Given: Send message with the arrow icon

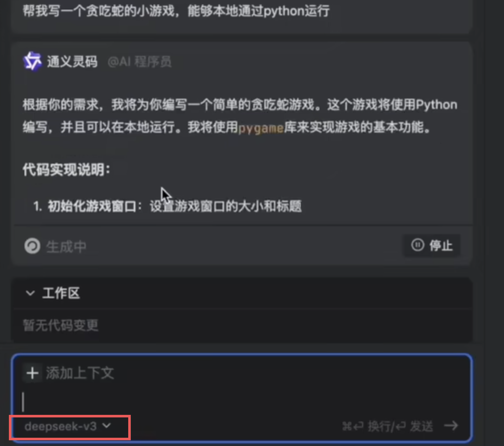Looking at the screenshot, I should [451, 425].
